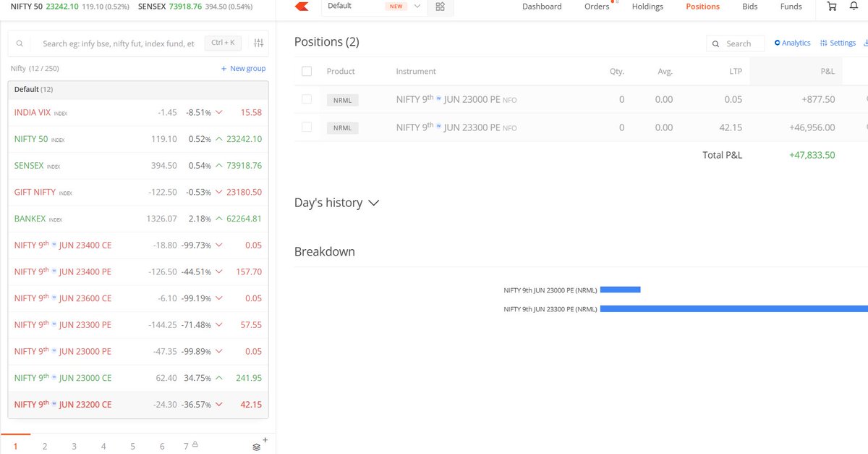Click the positions search magnifier icon
The image size is (868, 454).
[716, 43]
